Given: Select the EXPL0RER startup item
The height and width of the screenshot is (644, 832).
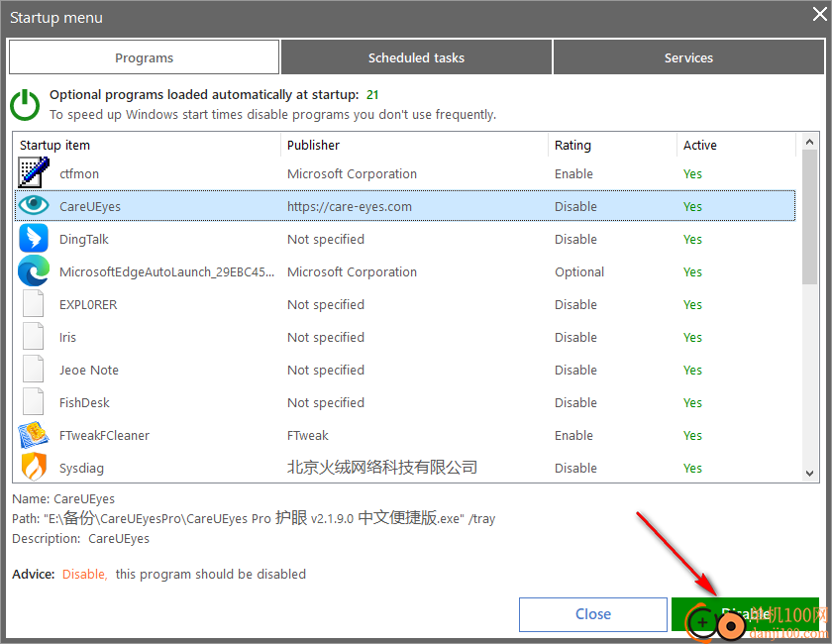Looking at the screenshot, I should 88,305.
